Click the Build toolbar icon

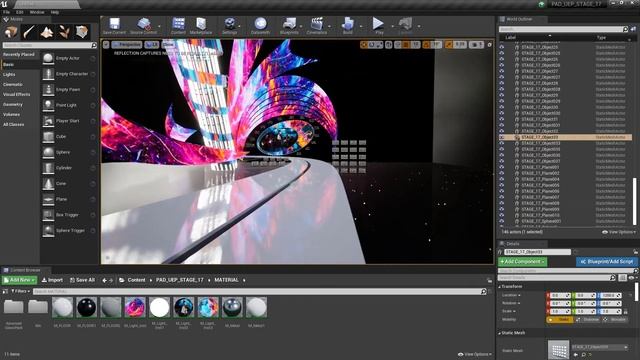tap(348, 26)
